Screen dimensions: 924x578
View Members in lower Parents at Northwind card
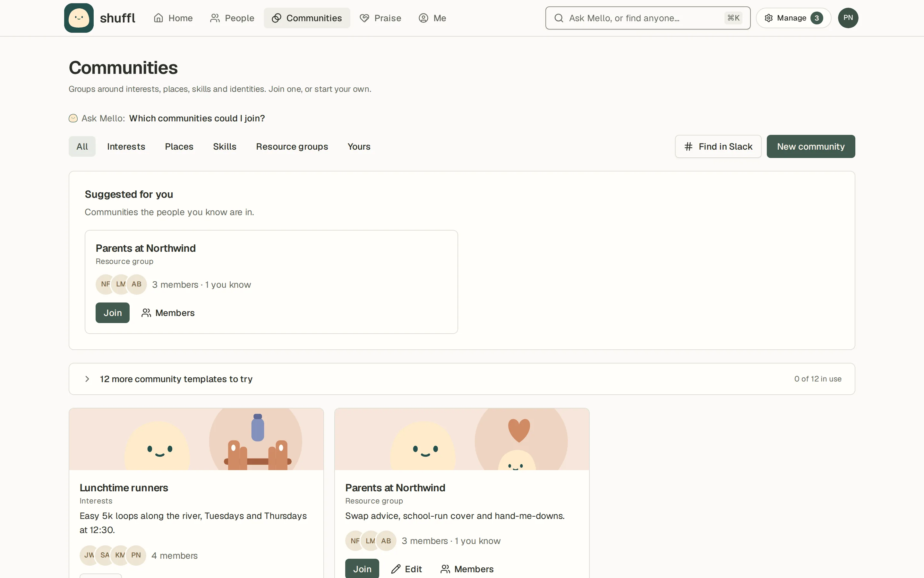pyautogui.click(x=467, y=569)
